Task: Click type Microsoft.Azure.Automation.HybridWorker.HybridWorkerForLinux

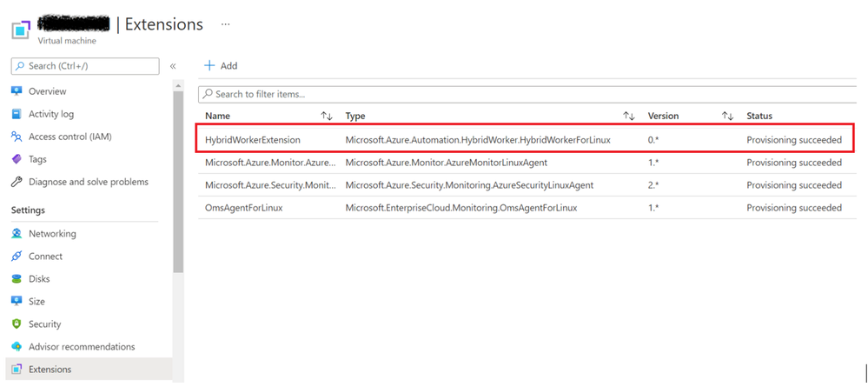Action: coord(478,140)
